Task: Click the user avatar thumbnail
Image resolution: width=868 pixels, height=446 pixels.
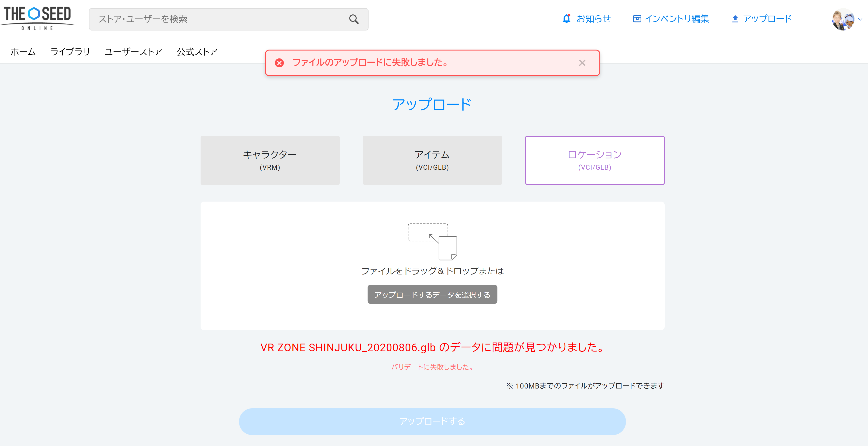Action: (843, 19)
